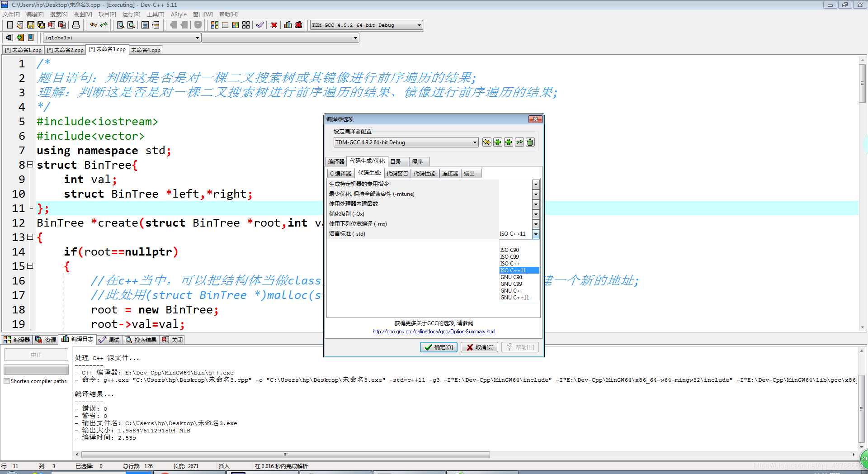Click the second green plus add compiler set icon

coord(509,142)
